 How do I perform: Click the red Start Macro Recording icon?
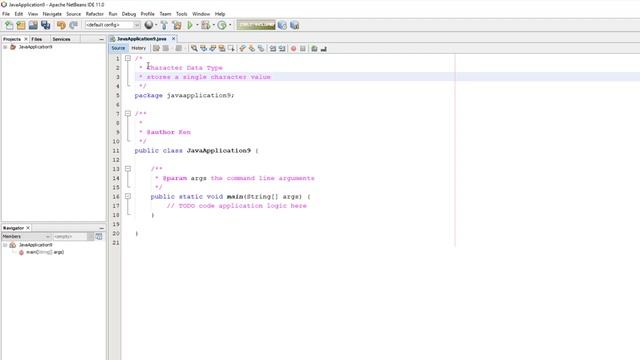(293, 49)
